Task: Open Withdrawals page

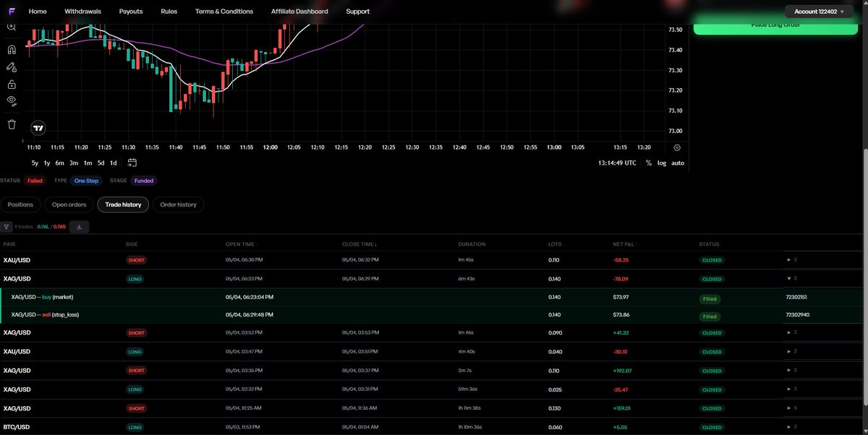Action: [83, 12]
